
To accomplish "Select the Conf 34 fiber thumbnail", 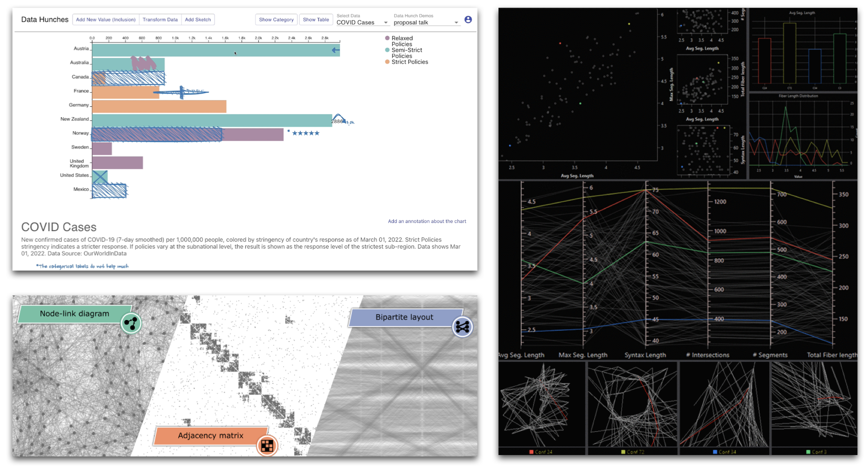I will (724, 405).
